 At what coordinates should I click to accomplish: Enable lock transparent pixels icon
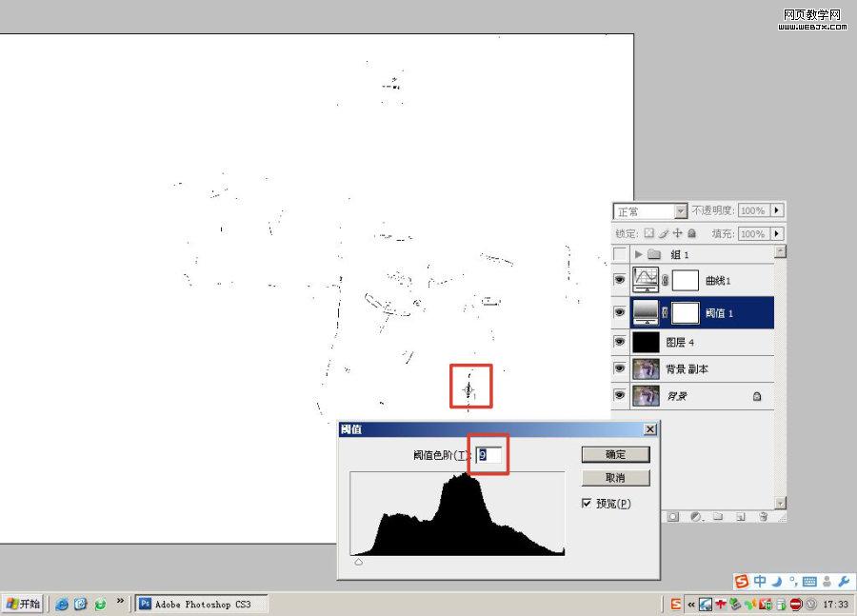[648, 233]
